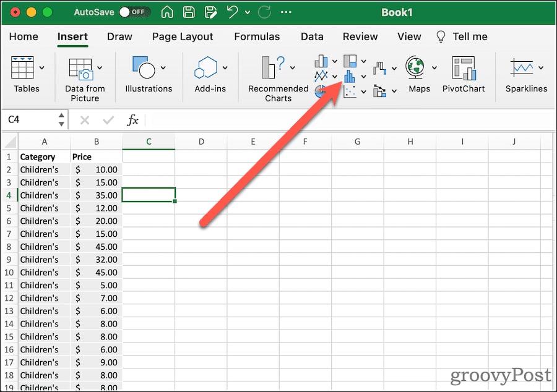Insert a scatter chart

[x=350, y=92]
